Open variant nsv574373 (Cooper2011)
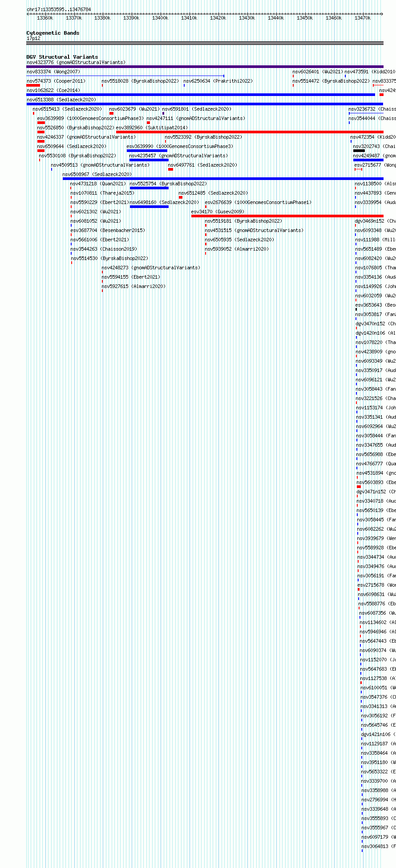The width and height of the screenshot is (396, 868). coord(56,81)
